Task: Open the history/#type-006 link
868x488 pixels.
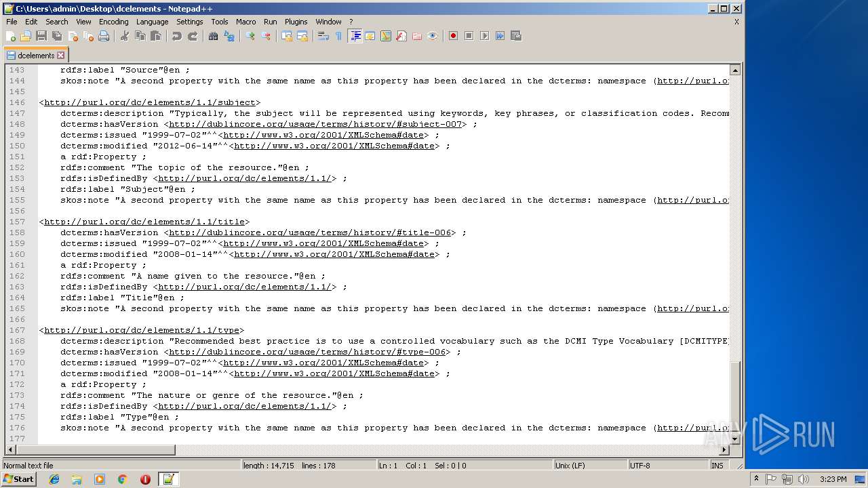Action: [x=307, y=352]
